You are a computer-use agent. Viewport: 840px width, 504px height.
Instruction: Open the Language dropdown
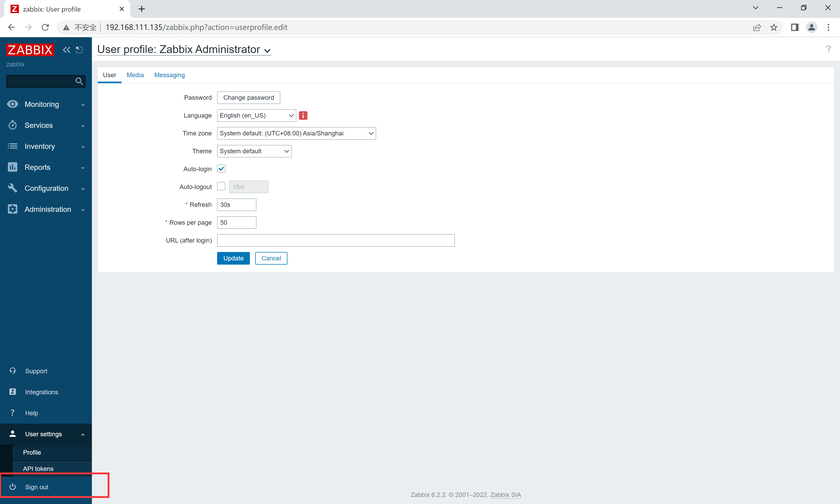click(x=256, y=115)
